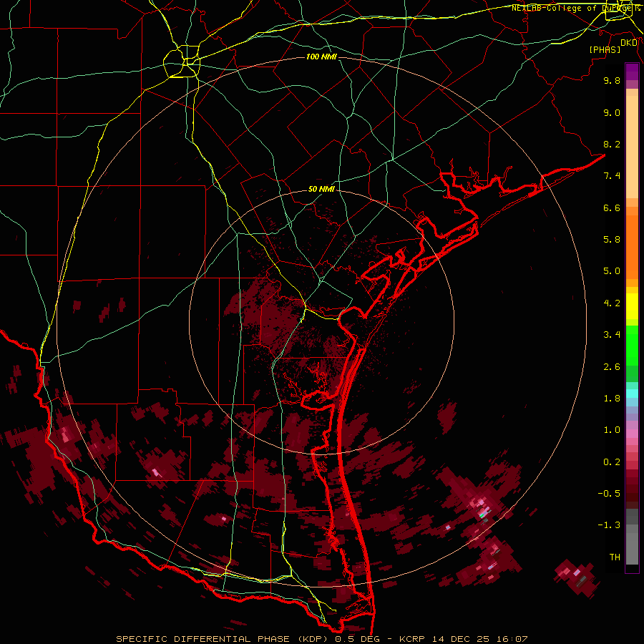Click the 9.8 value on the color scale
The image size is (644, 644).
point(612,80)
